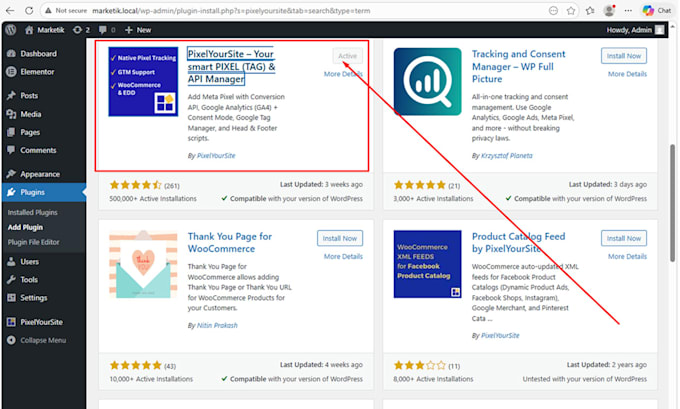Open the Nitin Prakash author link
Image resolution: width=680 pixels, height=409 pixels.
click(x=217, y=325)
